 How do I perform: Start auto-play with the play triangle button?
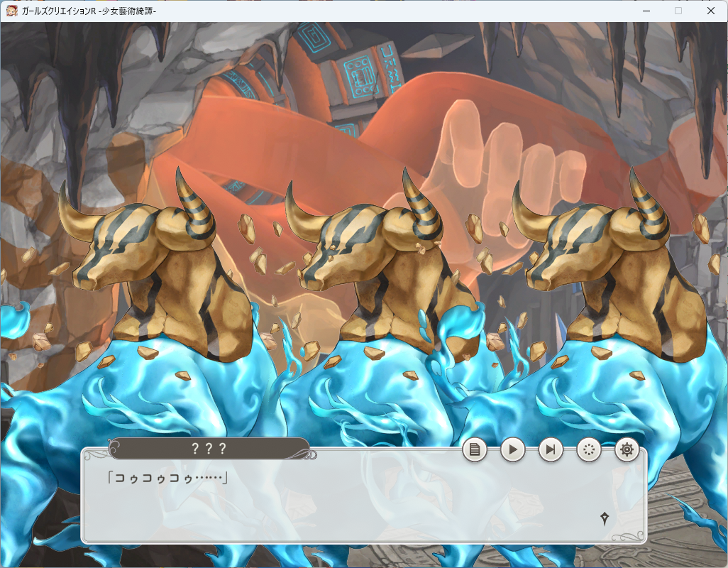pyautogui.click(x=512, y=449)
